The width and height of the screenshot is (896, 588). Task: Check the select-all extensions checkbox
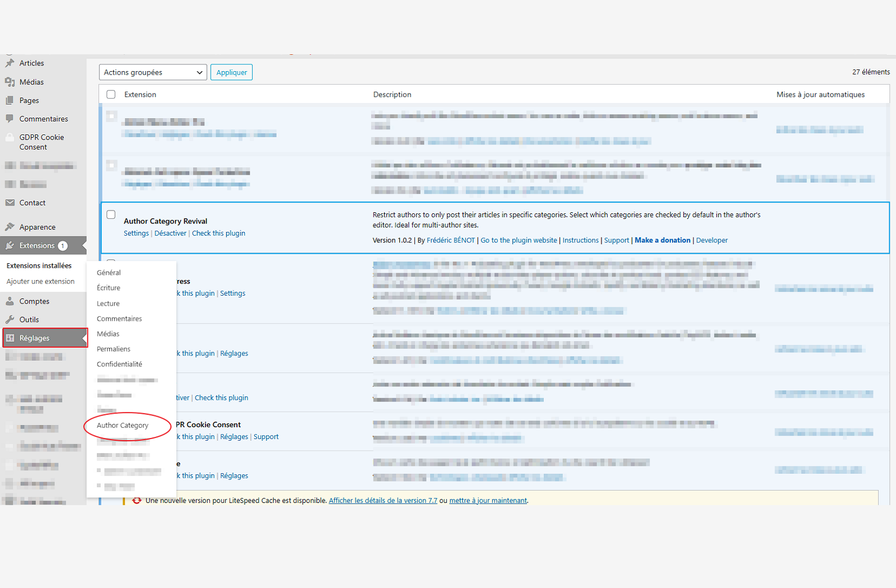(110, 94)
